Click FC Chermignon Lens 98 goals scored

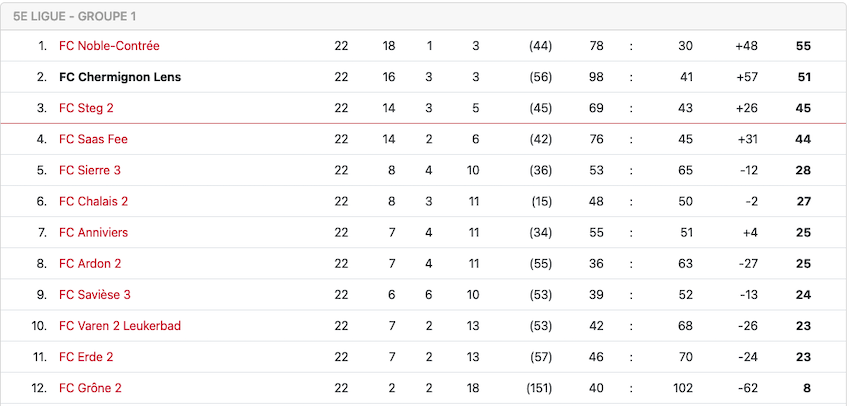(597, 77)
